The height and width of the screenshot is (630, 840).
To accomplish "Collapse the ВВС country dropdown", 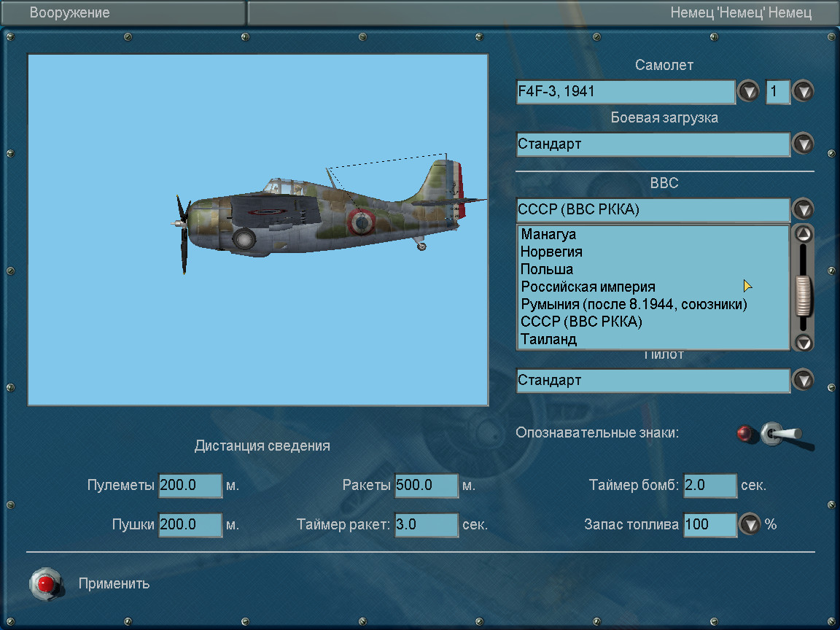I will (x=803, y=210).
